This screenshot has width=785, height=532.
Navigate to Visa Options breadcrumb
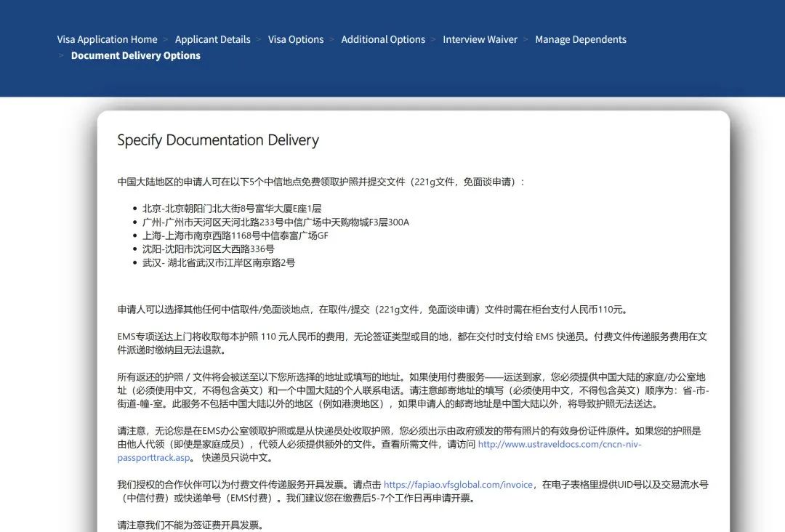[296, 39]
